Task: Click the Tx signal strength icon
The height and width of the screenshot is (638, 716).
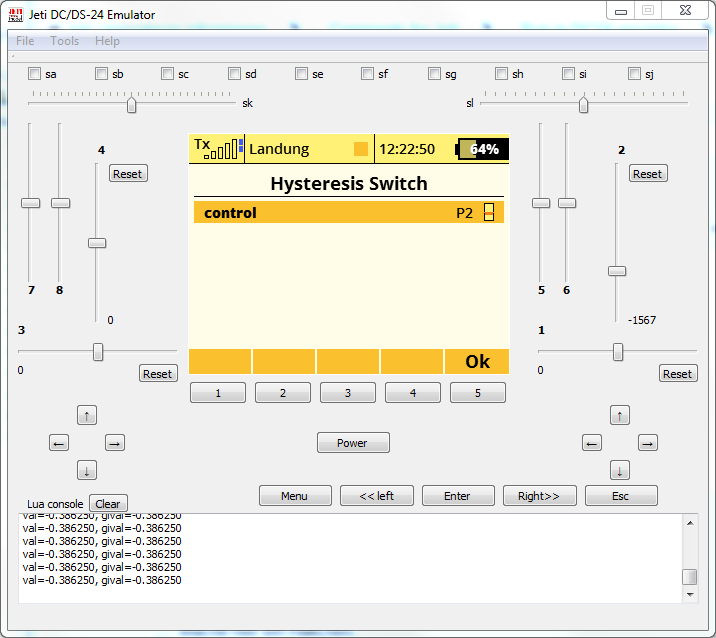Action: 218,148
